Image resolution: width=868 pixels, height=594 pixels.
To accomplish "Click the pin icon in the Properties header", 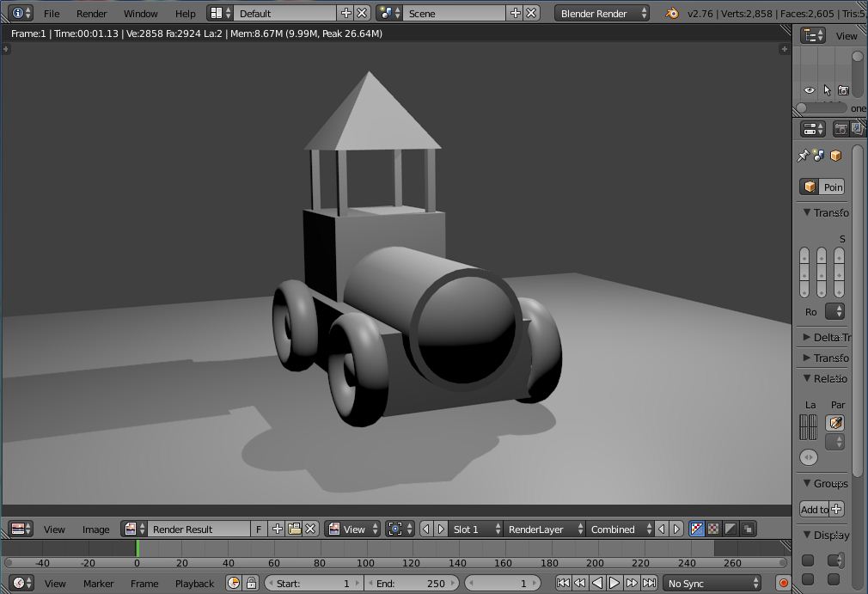I will point(803,155).
